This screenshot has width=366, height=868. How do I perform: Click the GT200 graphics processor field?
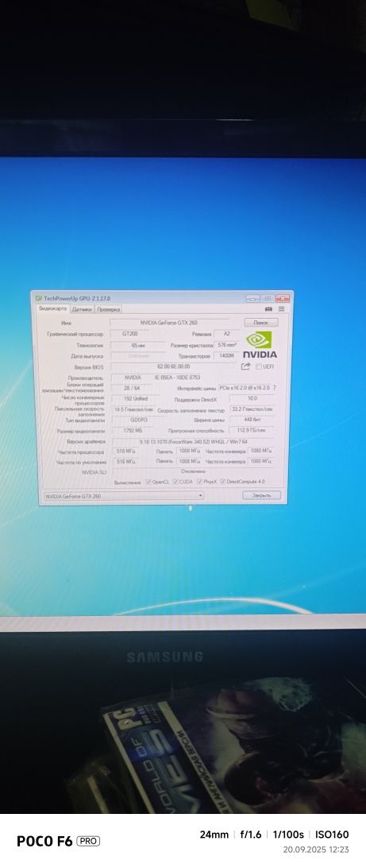point(132,334)
